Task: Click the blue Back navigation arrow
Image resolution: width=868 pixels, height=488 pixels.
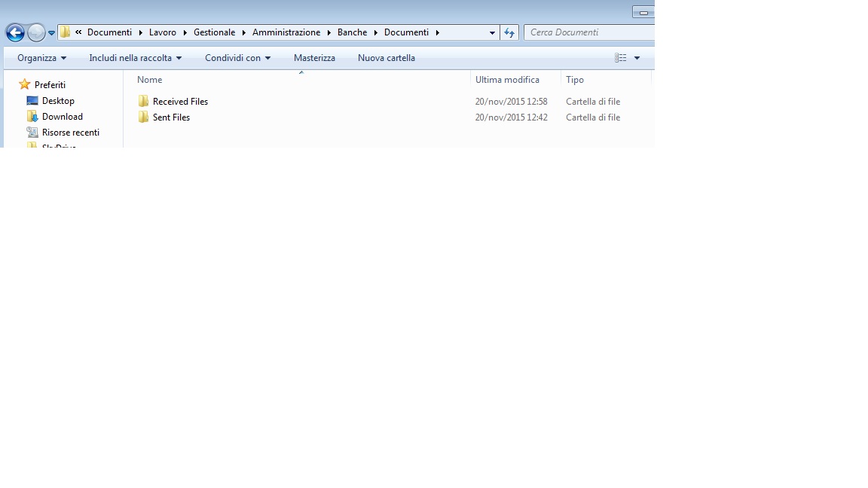Action: click(14, 32)
